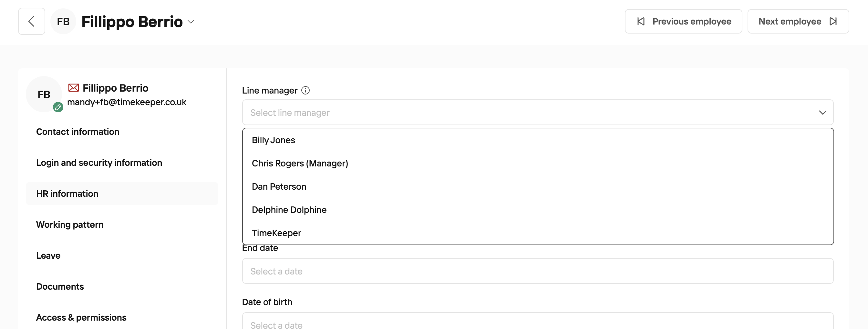The width and height of the screenshot is (868, 329).
Task: Click the back arrow button
Action: [x=31, y=21]
